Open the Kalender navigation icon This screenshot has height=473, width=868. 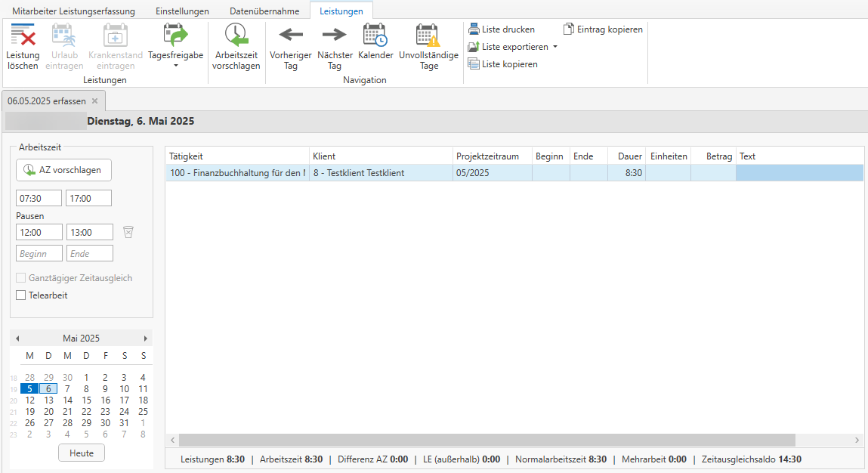coord(375,35)
